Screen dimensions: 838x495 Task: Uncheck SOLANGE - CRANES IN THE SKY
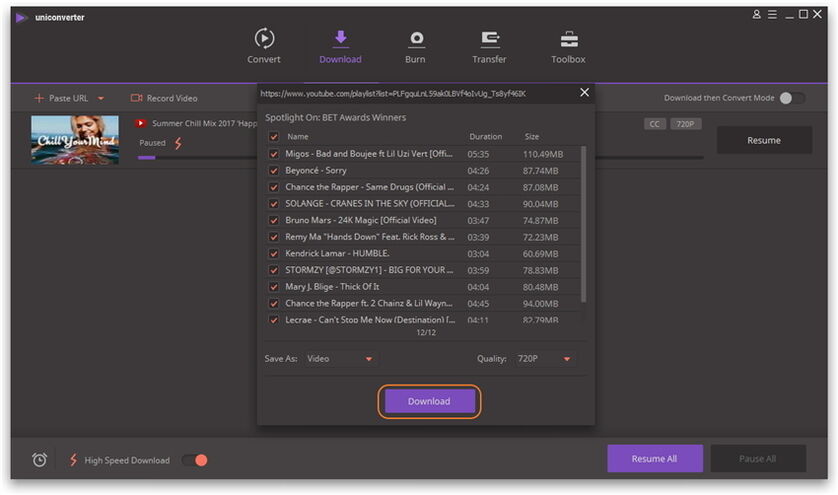pos(274,204)
